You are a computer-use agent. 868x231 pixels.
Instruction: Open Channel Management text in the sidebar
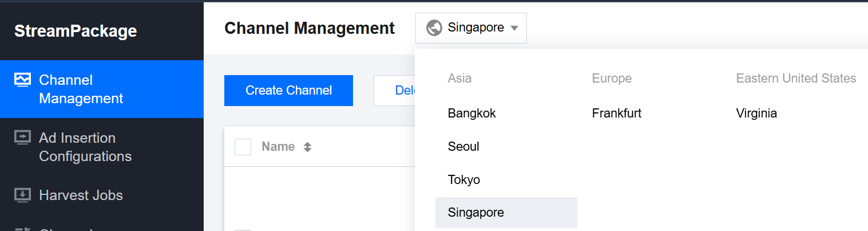coord(81,89)
